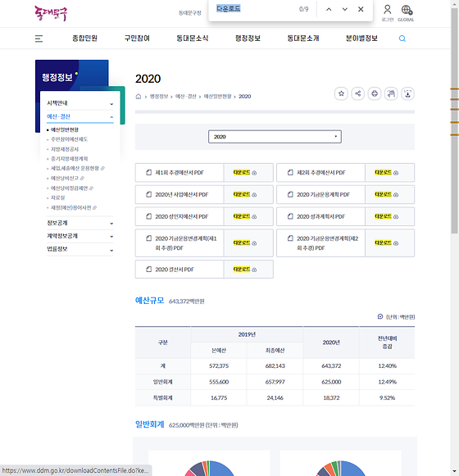Image resolution: width=459 pixels, height=476 pixels.
Task: Expand the 계약정보공개 sidebar section
Action: [x=80, y=236]
